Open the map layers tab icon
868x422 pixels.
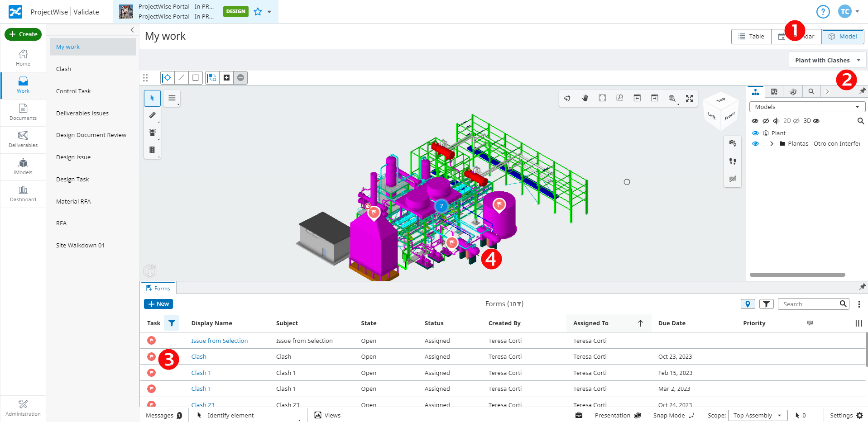coord(774,91)
